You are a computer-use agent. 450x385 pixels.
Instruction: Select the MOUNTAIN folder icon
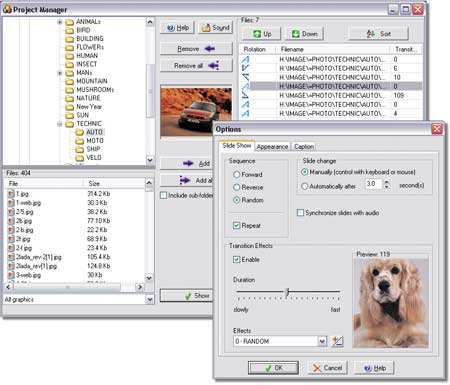pos(70,81)
